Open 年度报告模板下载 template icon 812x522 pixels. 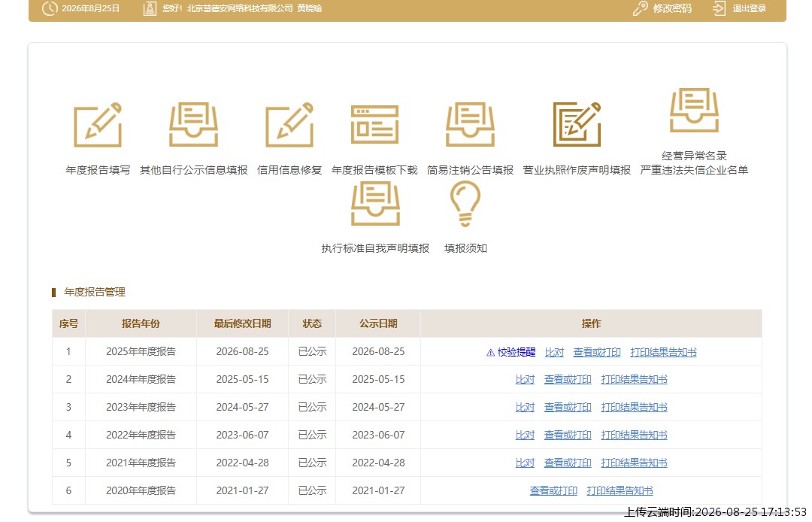point(374,124)
